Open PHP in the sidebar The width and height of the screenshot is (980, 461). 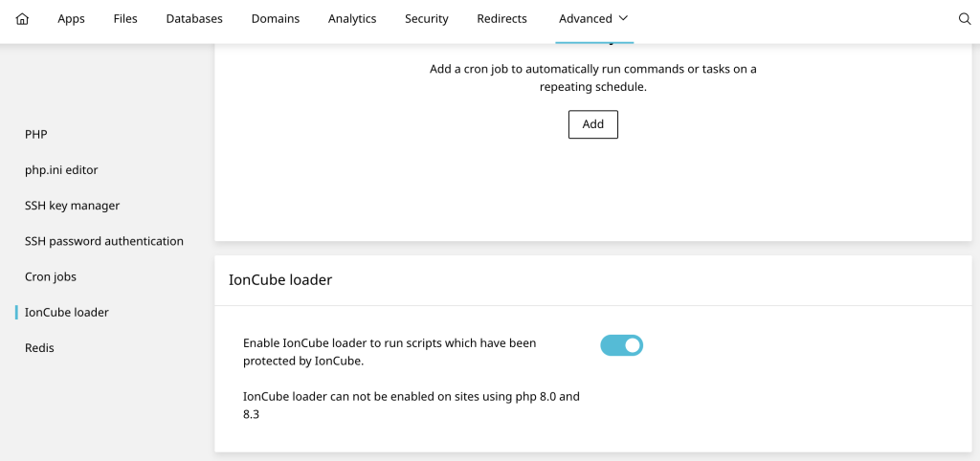(36, 134)
